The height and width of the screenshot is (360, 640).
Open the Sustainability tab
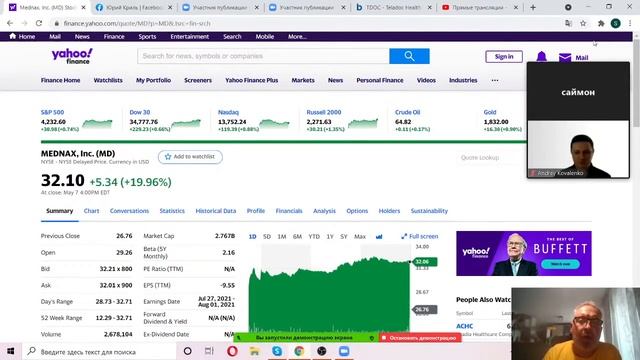pyautogui.click(x=429, y=211)
